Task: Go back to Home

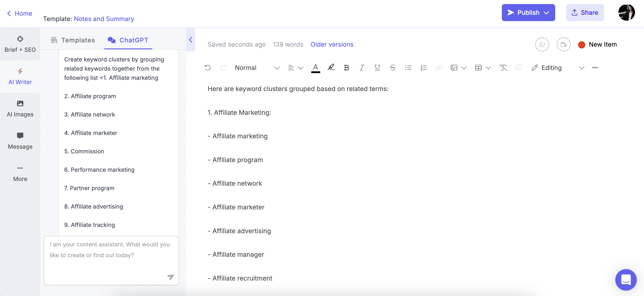Action: (x=20, y=13)
